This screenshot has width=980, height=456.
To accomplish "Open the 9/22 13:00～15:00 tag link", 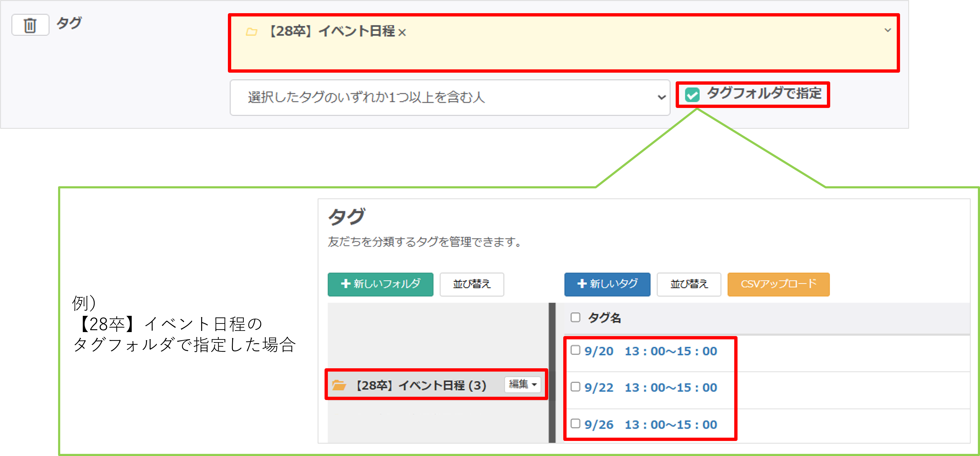I will click(651, 388).
